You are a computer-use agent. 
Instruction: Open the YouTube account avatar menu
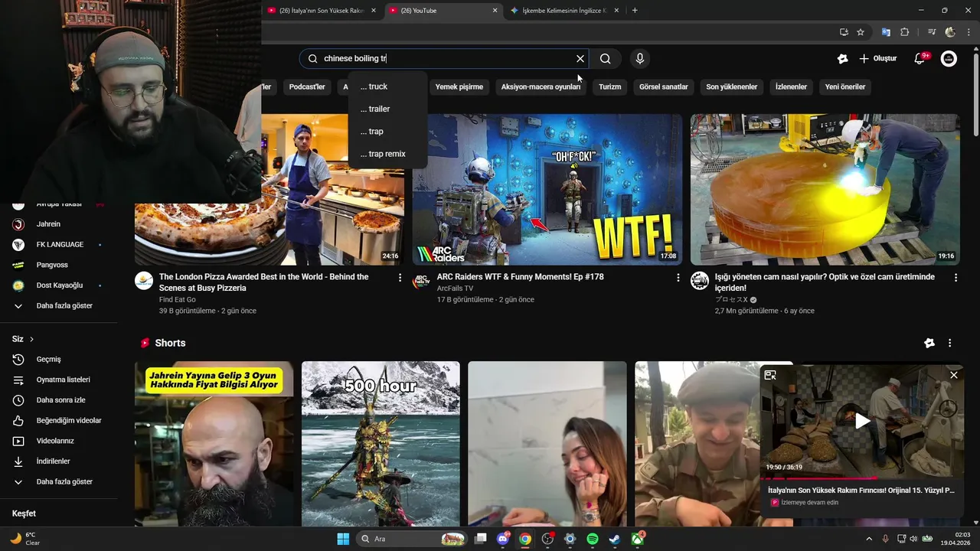pos(949,59)
